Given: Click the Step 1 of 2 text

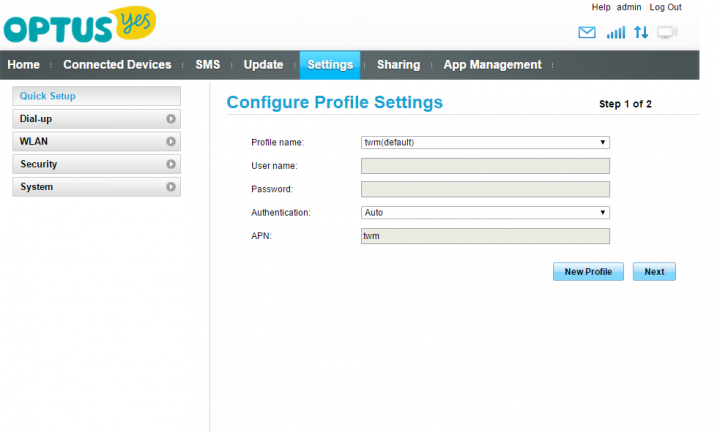Looking at the screenshot, I should [x=625, y=104].
